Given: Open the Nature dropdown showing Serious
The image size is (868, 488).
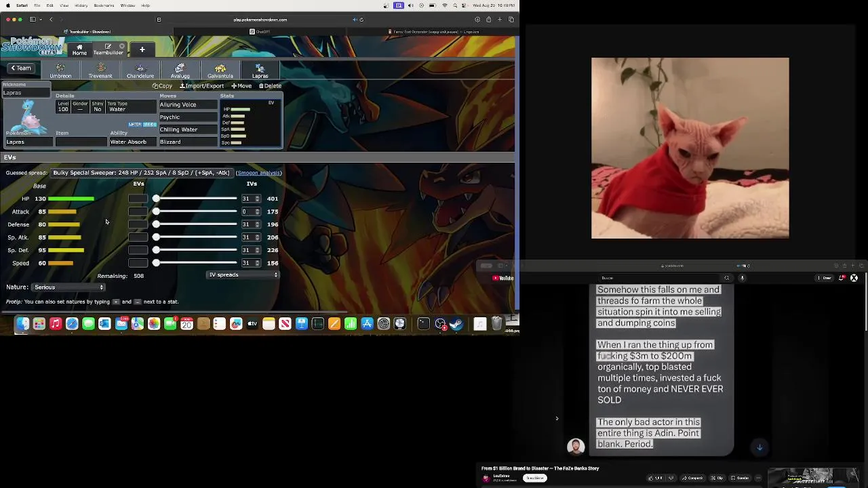Looking at the screenshot, I should coord(69,287).
